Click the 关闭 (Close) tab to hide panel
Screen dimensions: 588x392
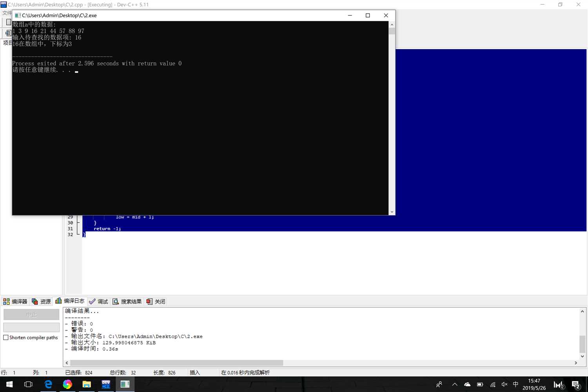point(156,301)
